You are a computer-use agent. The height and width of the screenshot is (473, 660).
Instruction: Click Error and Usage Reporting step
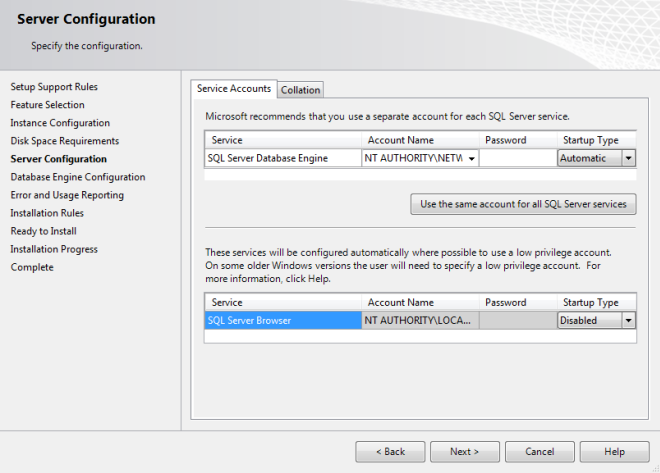click(67, 195)
